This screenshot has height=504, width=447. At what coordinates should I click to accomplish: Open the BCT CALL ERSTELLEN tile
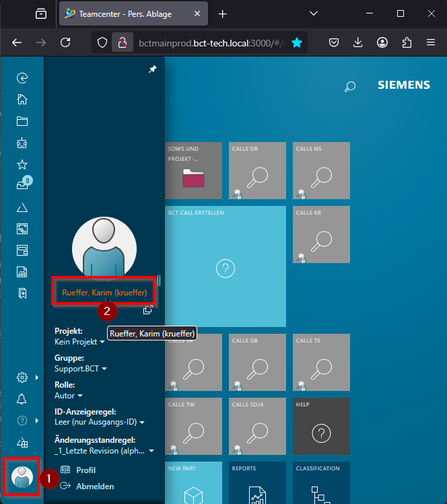click(x=226, y=266)
